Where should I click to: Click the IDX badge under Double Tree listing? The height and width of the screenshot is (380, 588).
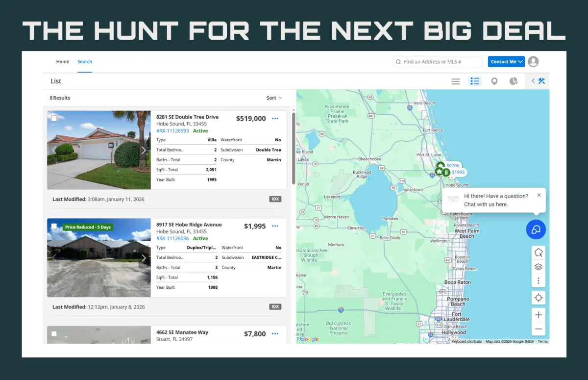[275, 199]
